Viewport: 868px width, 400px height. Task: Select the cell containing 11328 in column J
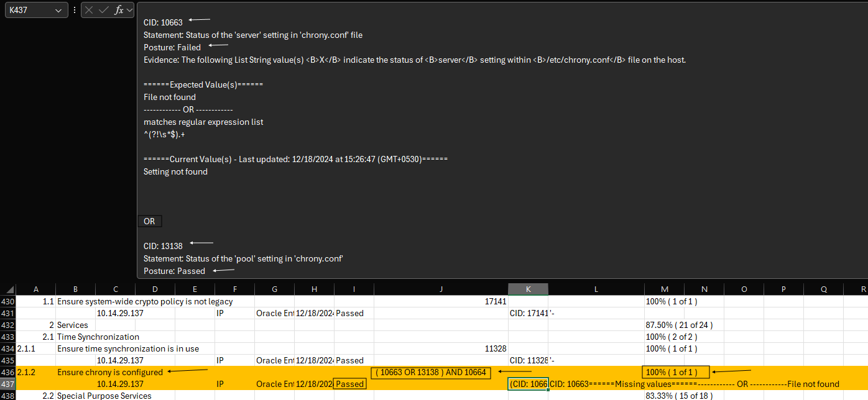(x=441, y=349)
